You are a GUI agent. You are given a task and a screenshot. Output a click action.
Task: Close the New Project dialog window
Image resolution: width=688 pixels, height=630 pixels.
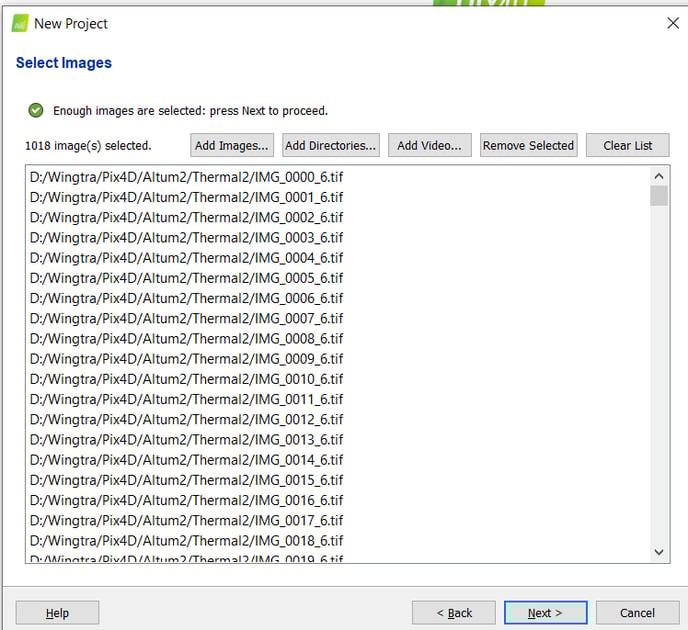[x=672, y=23]
